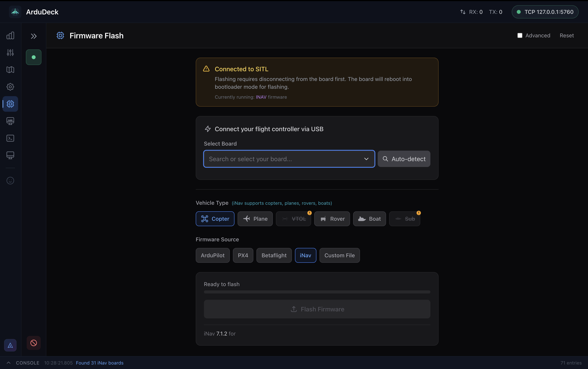Click the Firmware Flash header chip icon
This screenshot has height=369, width=588.
tap(60, 36)
